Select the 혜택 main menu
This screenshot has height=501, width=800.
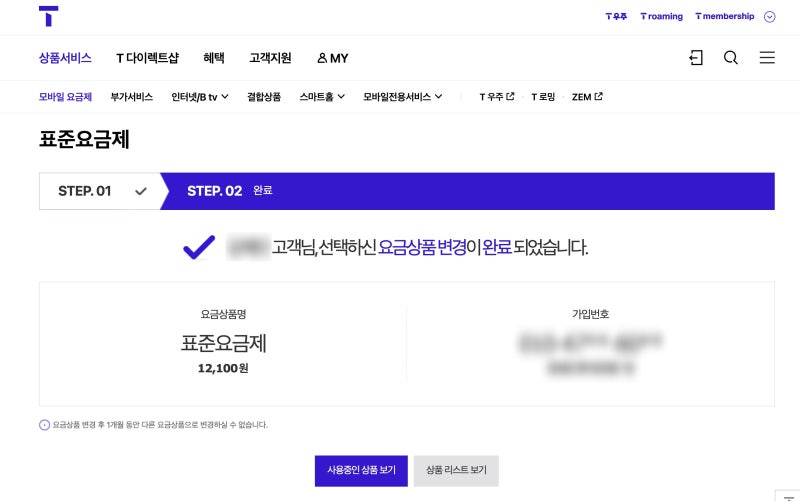point(214,58)
